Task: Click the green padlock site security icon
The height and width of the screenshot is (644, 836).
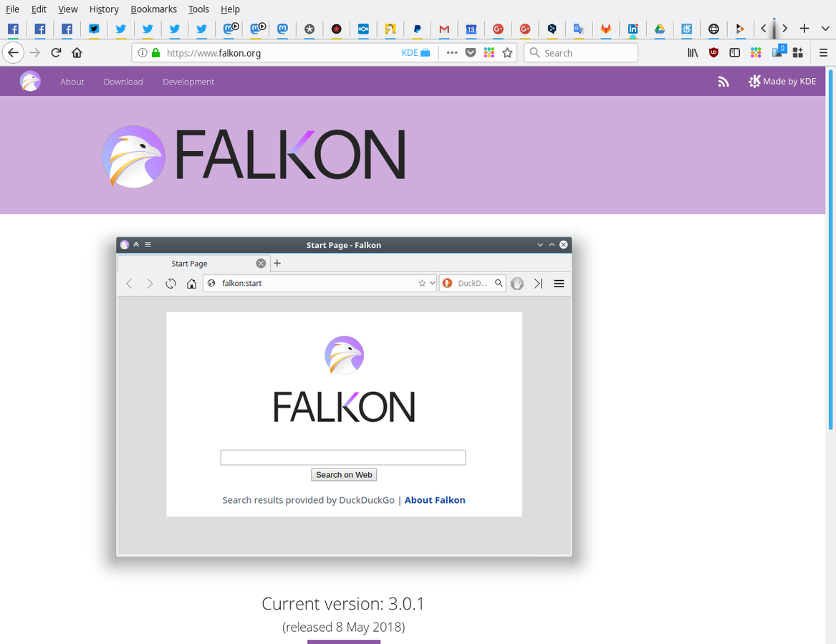Action: click(155, 52)
